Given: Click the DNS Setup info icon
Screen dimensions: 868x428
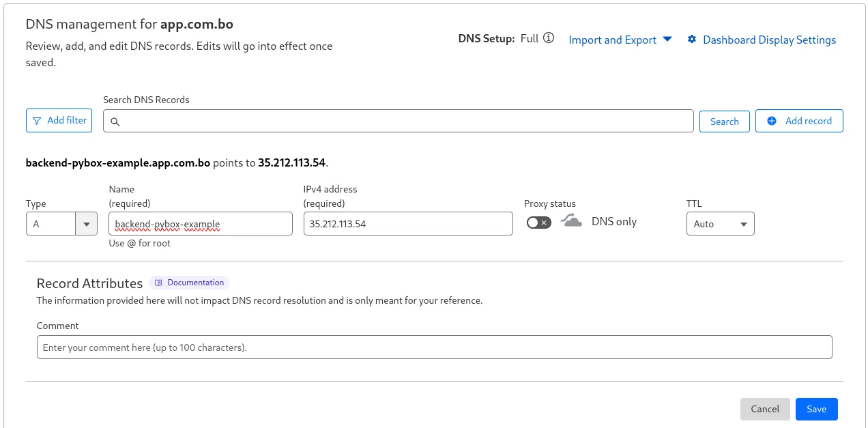Looking at the screenshot, I should pyautogui.click(x=549, y=38).
